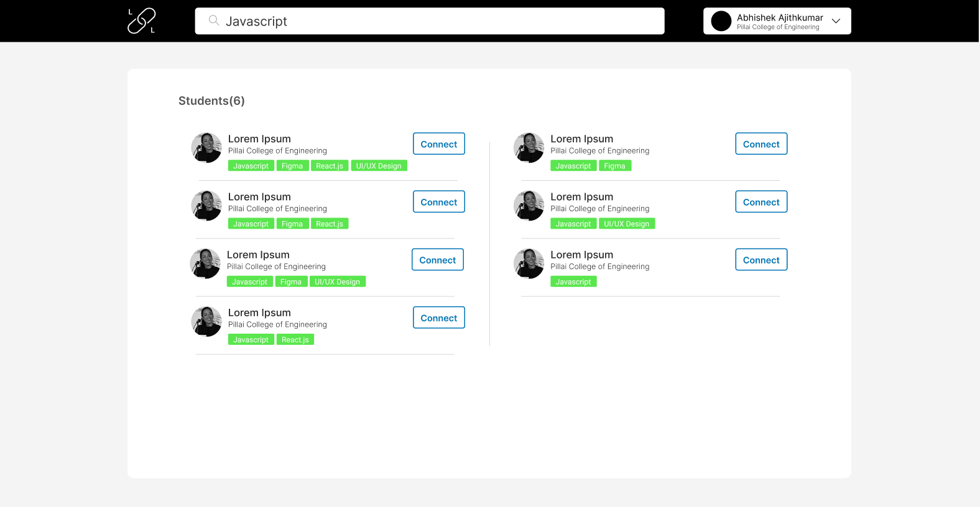Open the Lorem Ipsum name of third left student
The image size is (980, 507).
click(x=258, y=255)
